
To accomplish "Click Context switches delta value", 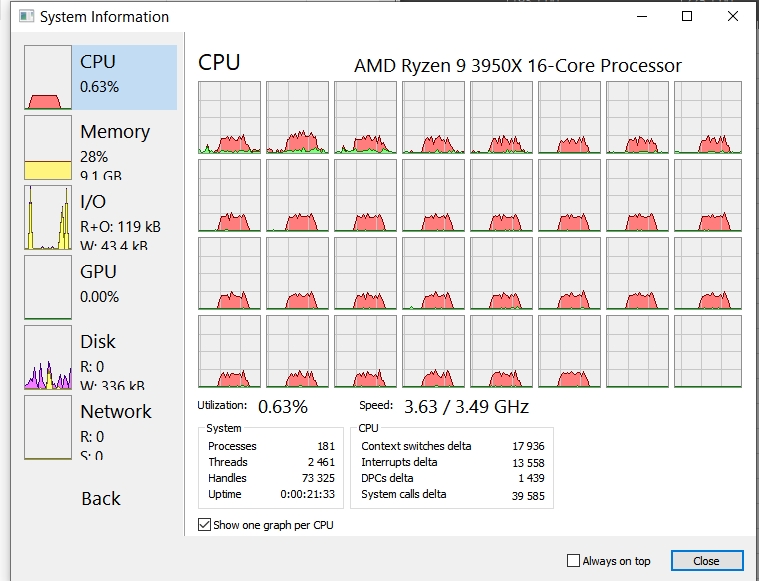I will (x=525, y=446).
